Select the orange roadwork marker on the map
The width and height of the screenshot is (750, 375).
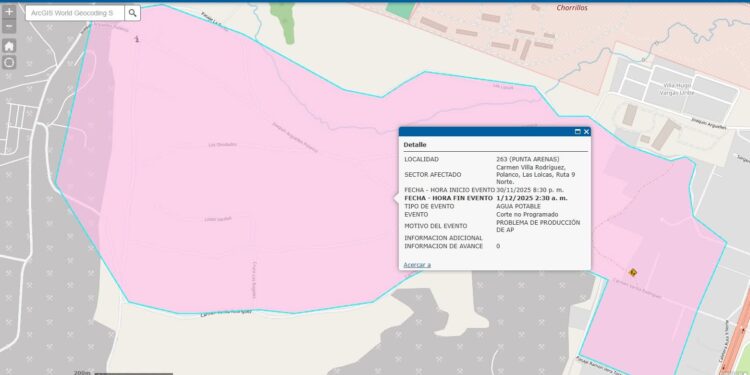click(633, 272)
